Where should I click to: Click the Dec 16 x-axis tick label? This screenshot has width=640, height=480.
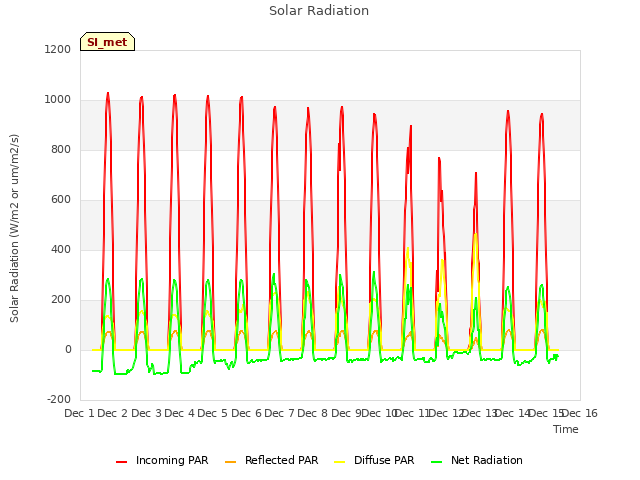coord(580,413)
